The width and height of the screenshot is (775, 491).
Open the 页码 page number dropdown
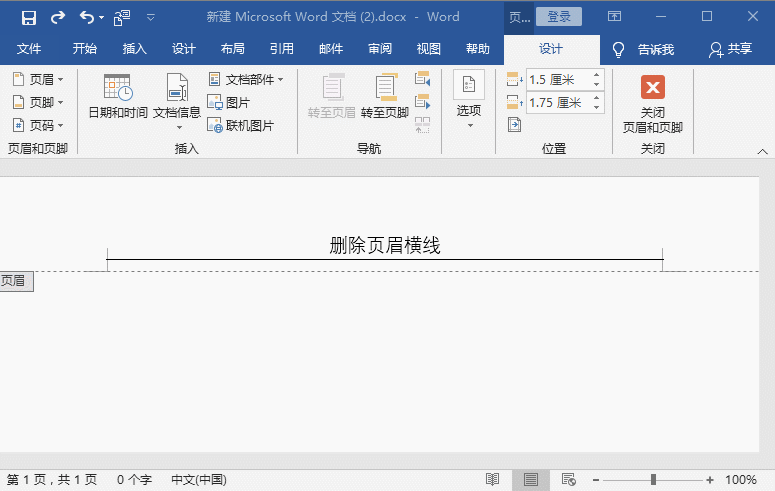pyautogui.click(x=39, y=126)
